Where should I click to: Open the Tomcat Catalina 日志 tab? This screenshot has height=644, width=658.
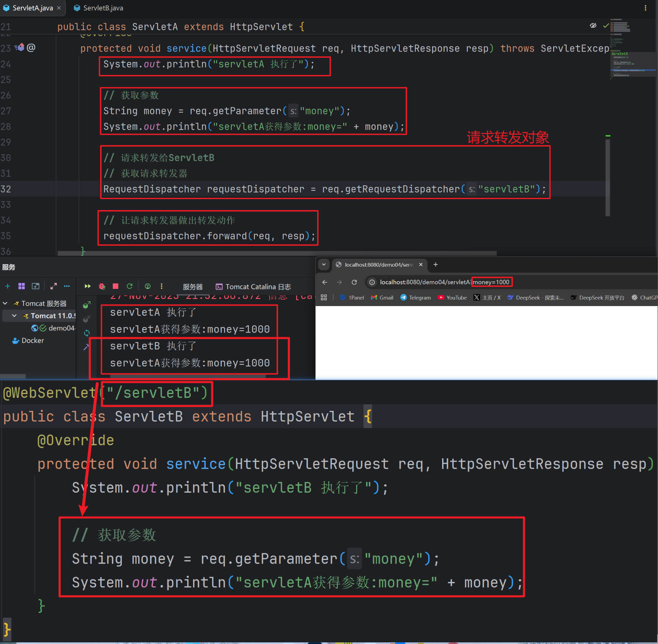pos(253,287)
